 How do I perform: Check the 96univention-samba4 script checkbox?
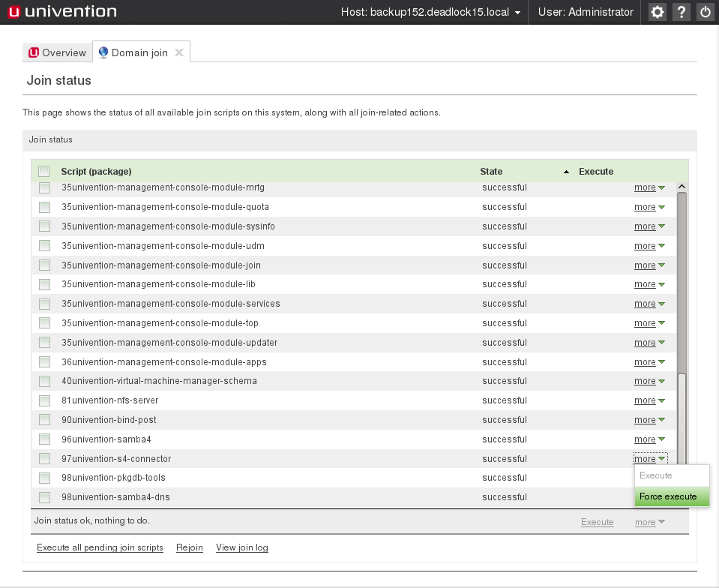[x=44, y=439]
